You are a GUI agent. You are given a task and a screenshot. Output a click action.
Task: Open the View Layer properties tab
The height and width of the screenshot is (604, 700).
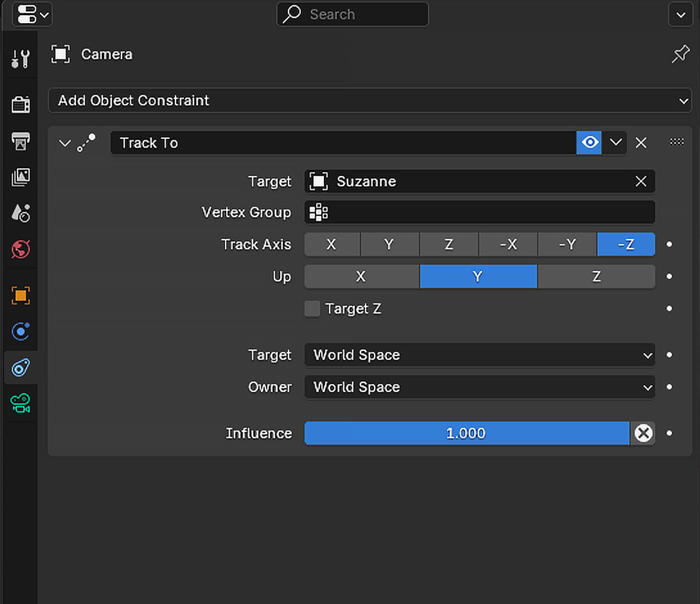tap(21, 177)
